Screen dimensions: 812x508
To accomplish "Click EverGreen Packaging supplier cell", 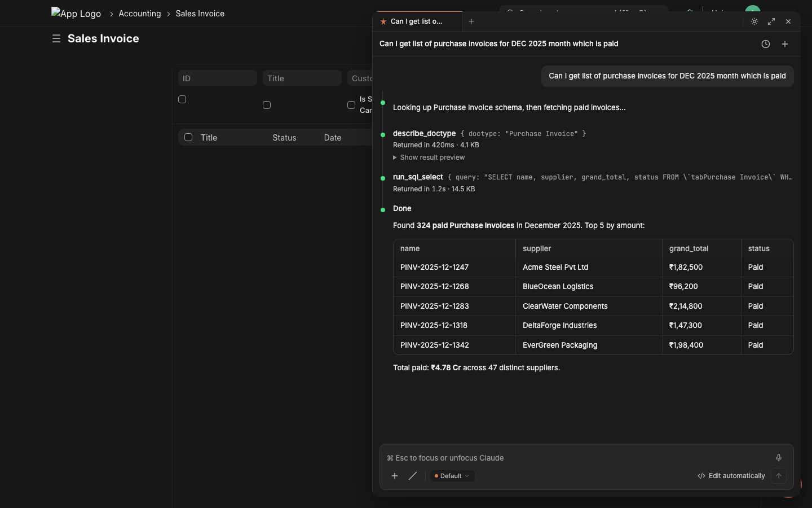I will click(589, 345).
